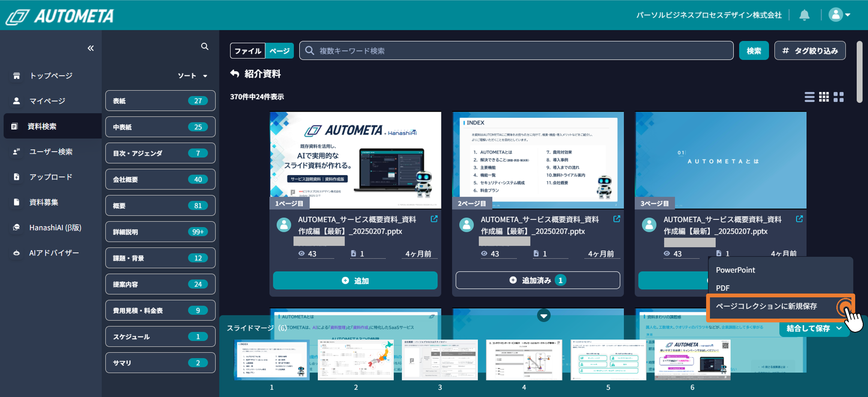The height and width of the screenshot is (397, 868).
Task: Filter by 表紙 tag
Action: click(161, 101)
